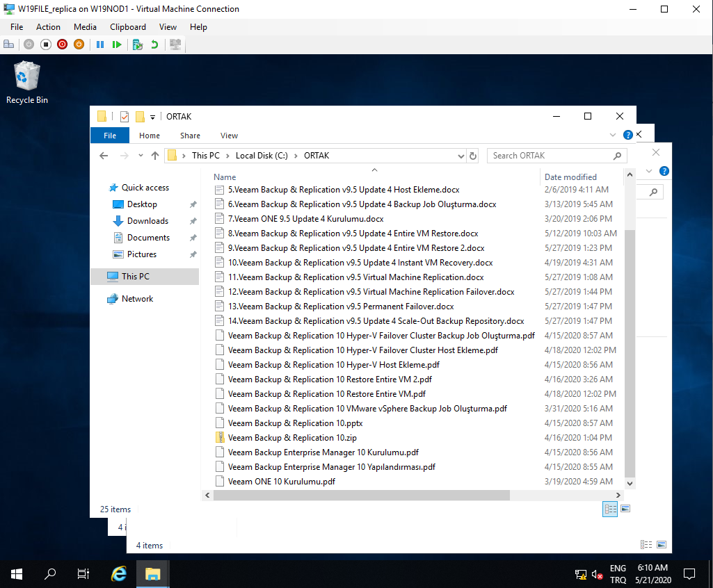Select "13.Veeam Backup & Replication v9.5 Permanent Failover.docx"

(x=341, y=307)
